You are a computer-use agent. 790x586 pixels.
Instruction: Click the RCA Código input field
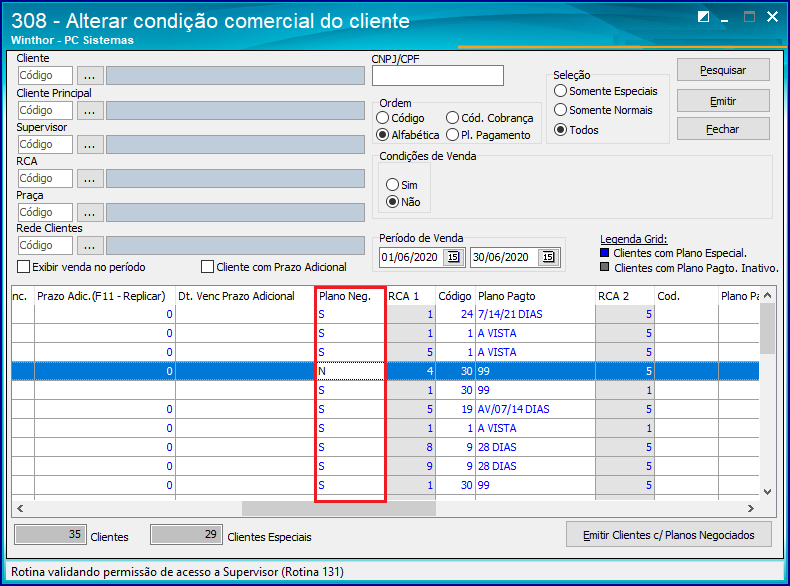pyautogui.click(x=45, y=178)
